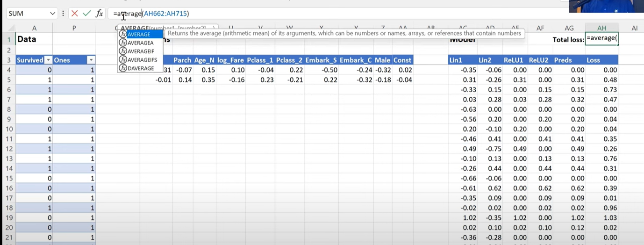Click the formula bar options dots
This screenshot has width=644, height=245.
[x=63, y=14]
